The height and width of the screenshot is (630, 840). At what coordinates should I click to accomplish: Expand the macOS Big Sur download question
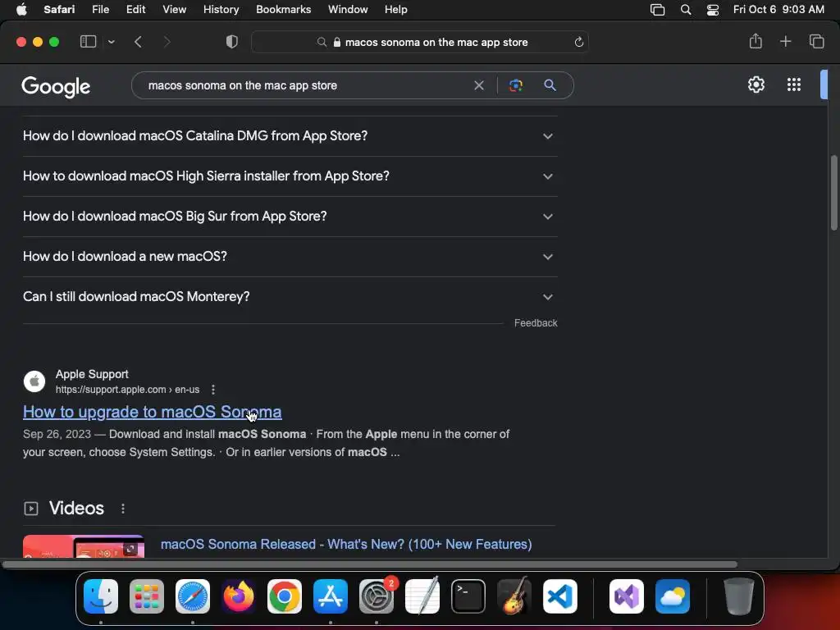(x=290, y=217)
